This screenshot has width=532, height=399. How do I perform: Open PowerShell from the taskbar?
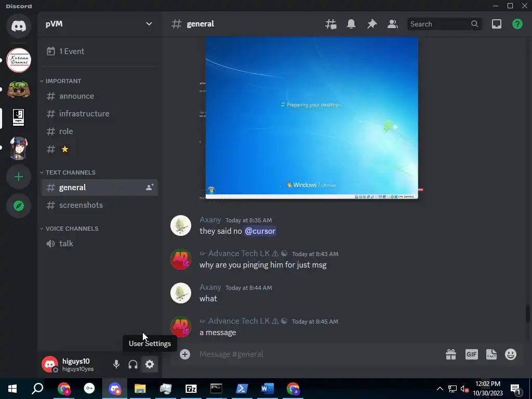click(242, 389)
